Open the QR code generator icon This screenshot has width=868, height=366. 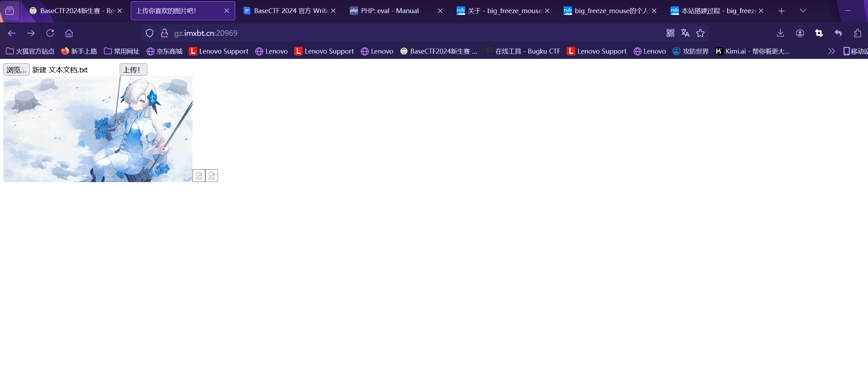click(x=670, y=33)
